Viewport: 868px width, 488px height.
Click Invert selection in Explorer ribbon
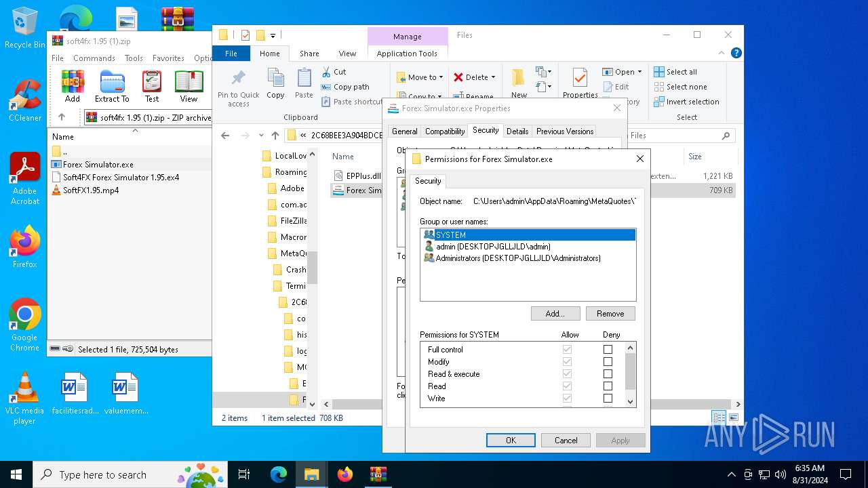coord(686,102)
